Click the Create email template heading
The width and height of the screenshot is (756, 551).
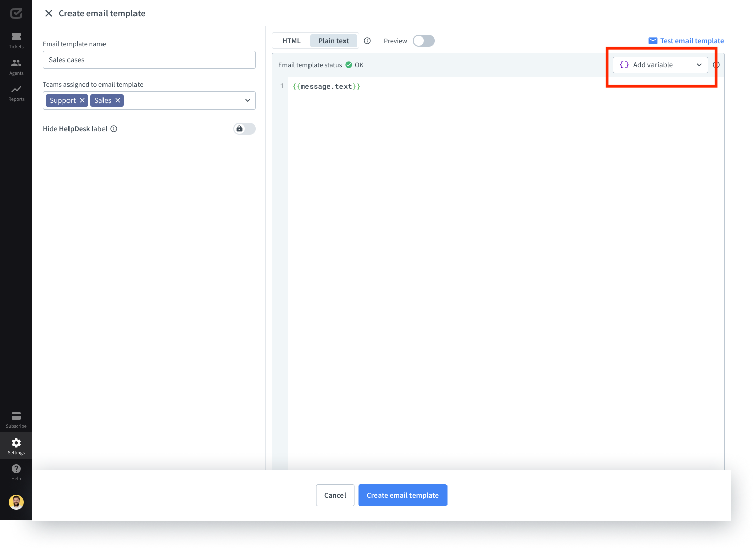pyautogui.click(x=102, y=13)
